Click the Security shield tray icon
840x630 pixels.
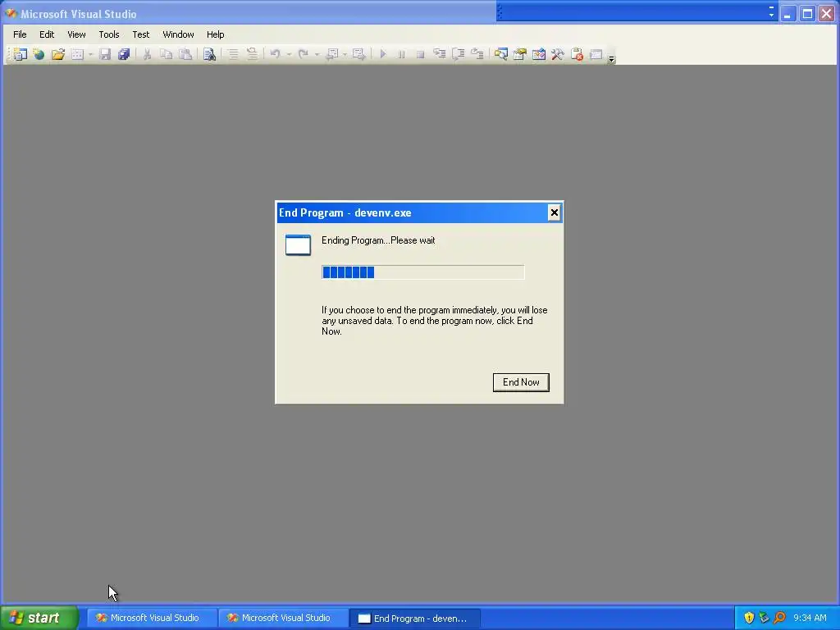pos(749,618)
